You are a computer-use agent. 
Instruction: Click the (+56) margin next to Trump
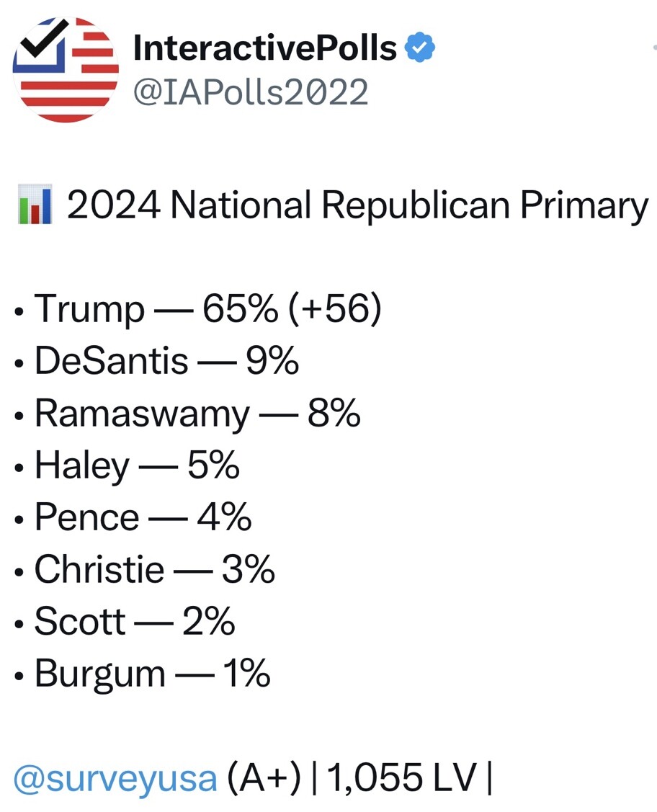click(x=336, y=309)
